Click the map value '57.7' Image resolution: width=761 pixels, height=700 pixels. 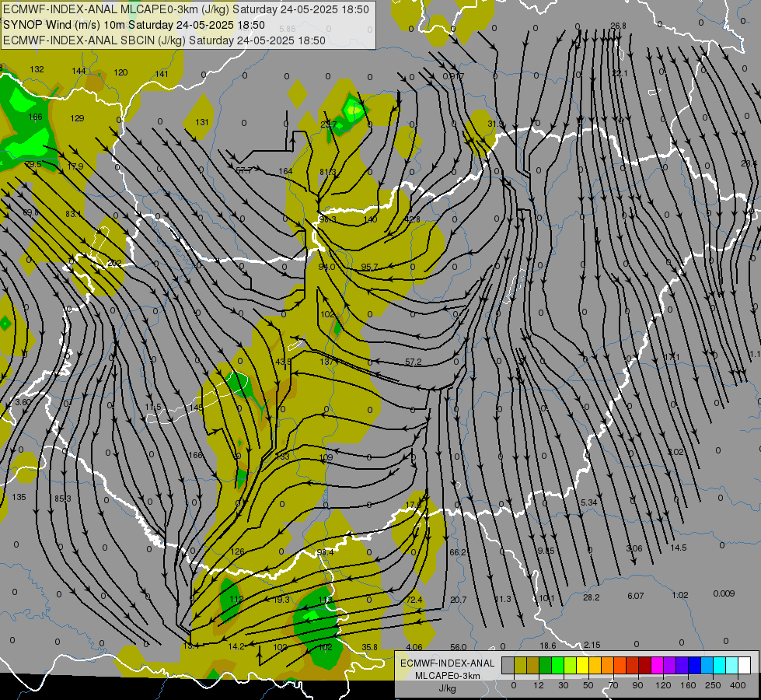click(243, 170)
